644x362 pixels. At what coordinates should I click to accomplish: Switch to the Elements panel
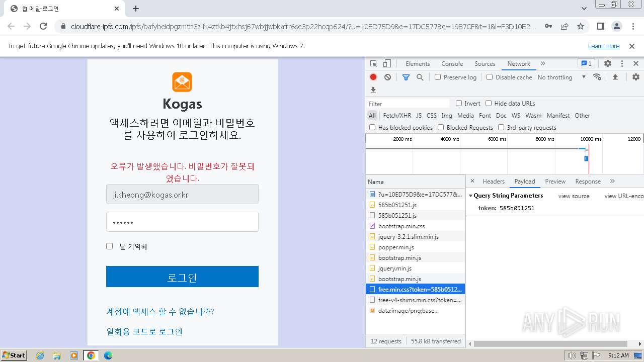click(418, 64)
